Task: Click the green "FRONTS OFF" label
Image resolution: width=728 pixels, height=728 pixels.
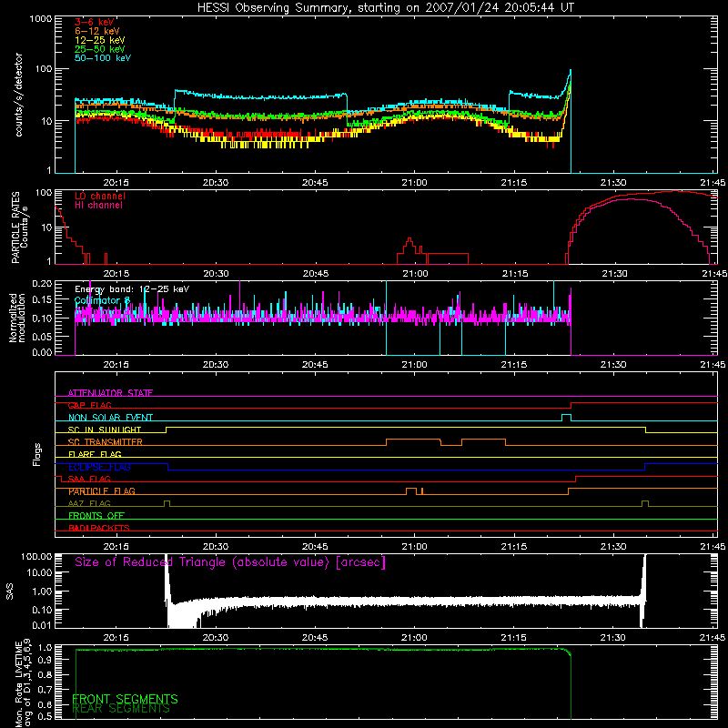Action: [x=96, y=516]
